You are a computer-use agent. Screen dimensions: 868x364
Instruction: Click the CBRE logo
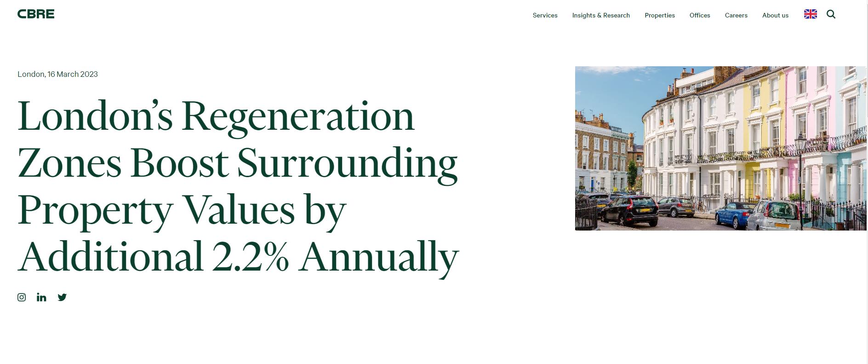click(36, 14)
